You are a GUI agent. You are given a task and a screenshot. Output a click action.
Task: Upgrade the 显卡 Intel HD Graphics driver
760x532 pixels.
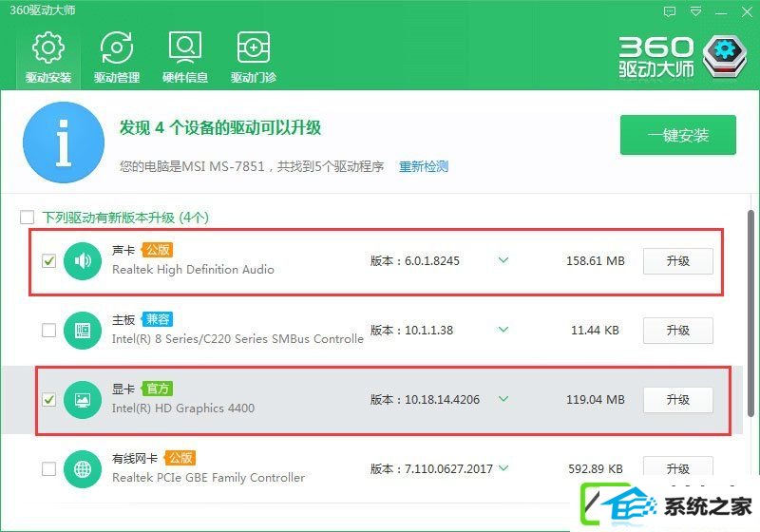coord(678,400)
